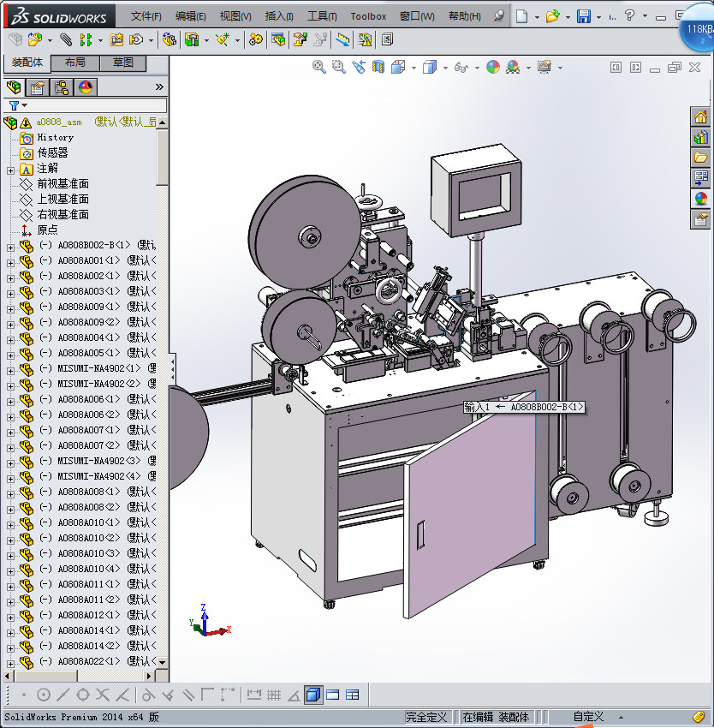714x728 pixels.
Task: Expand the A0808B002-B<1> component node
Action: click(10, 246)
